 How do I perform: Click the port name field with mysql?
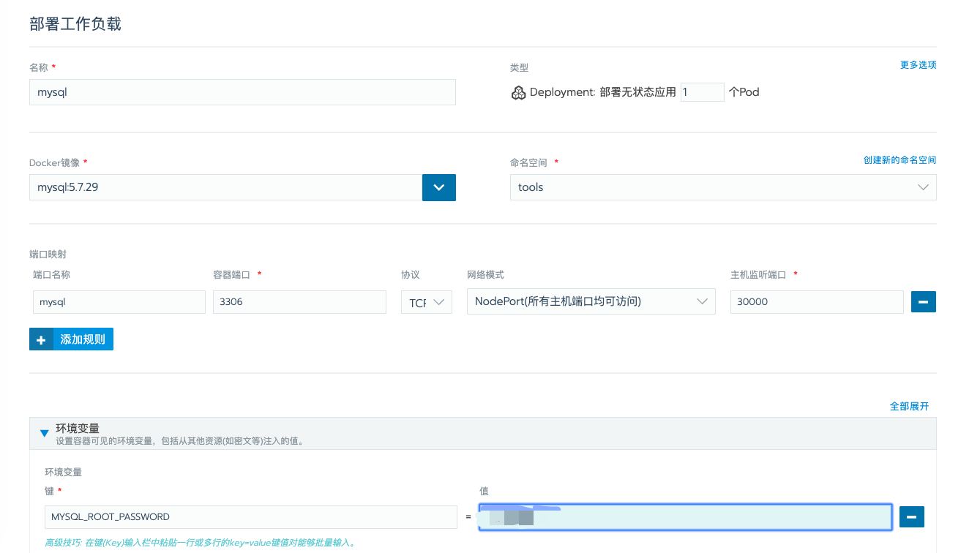[119, 302]
